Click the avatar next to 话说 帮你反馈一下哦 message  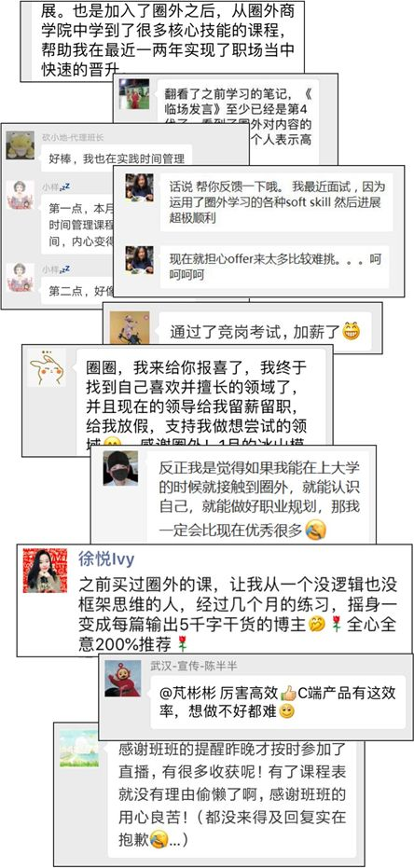(139, 187)
